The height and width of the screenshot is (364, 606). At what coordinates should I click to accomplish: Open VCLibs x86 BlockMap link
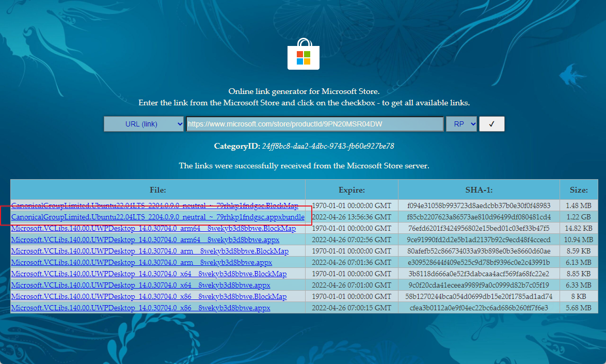point(149,297)
